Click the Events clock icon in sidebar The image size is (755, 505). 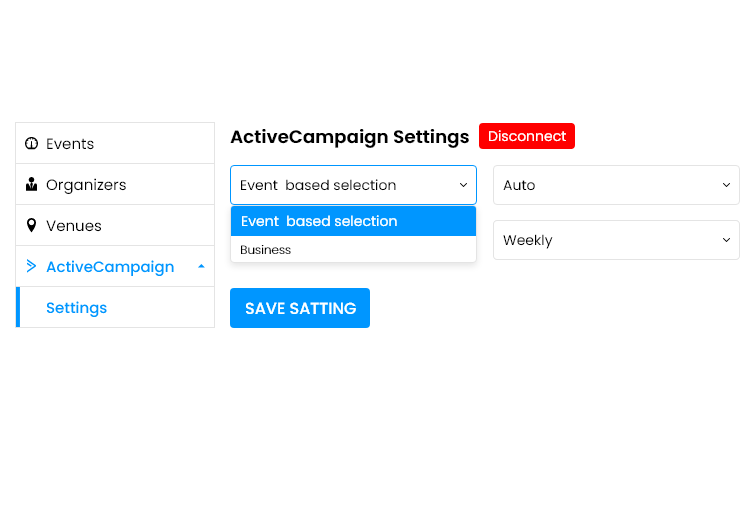click(x=31, y=143)
